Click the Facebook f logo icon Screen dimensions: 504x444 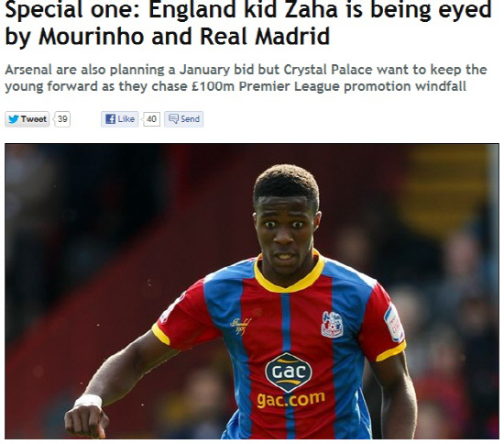click(x=110, y=119)
